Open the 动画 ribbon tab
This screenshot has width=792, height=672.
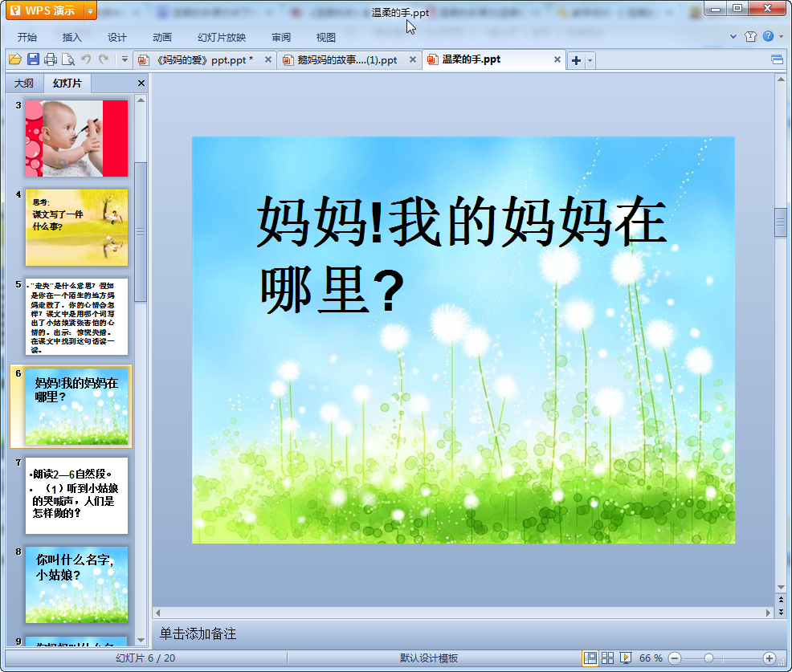click(x=162, y=38)
